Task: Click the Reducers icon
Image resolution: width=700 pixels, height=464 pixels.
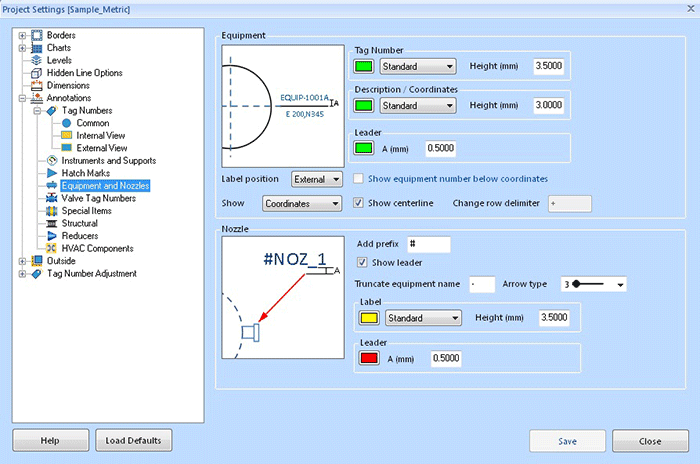Action: point(52,236)
